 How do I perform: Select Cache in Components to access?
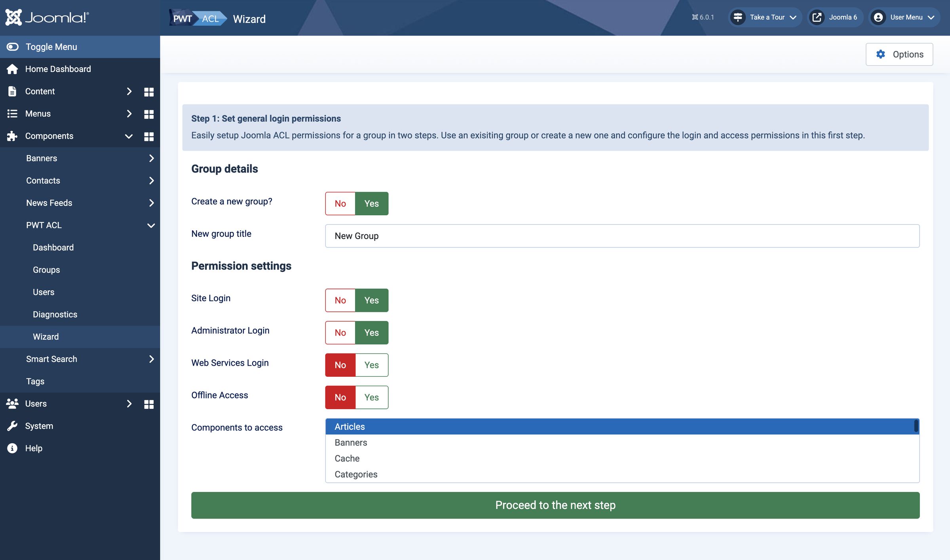pos(619,458)
